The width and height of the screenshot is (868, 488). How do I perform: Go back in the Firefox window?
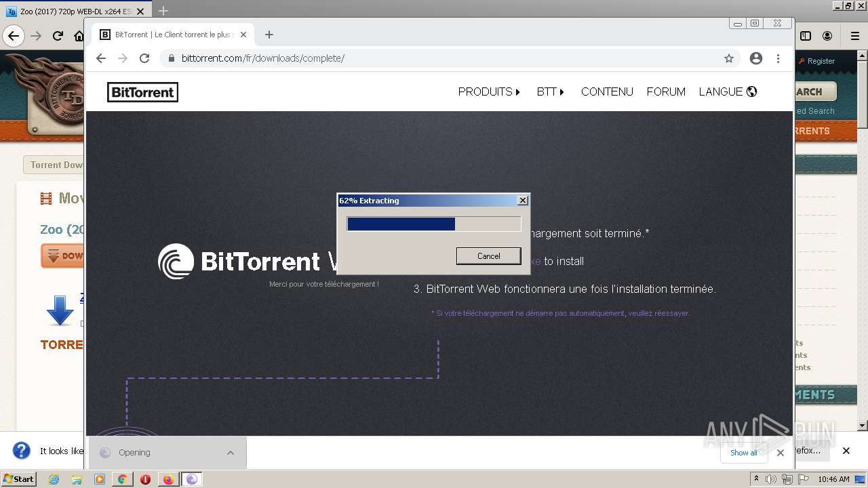pyautogui.click(x=14, y=36)
